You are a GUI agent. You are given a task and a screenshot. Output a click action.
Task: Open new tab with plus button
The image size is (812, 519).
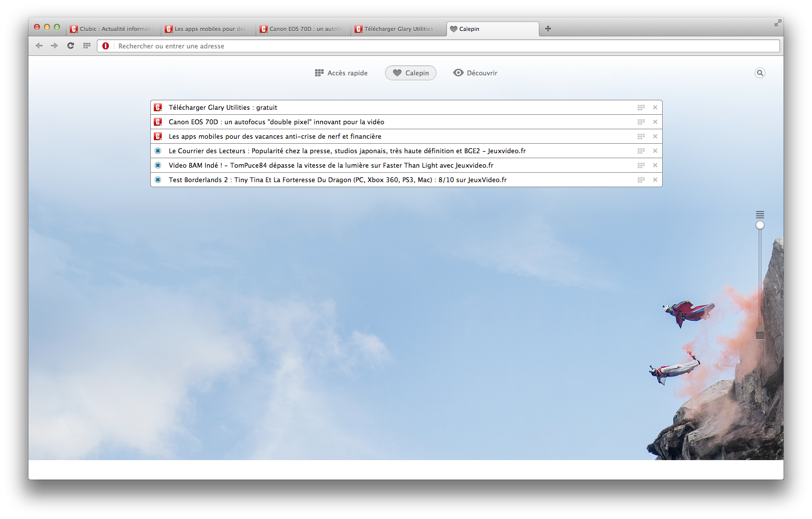point(548,29)
